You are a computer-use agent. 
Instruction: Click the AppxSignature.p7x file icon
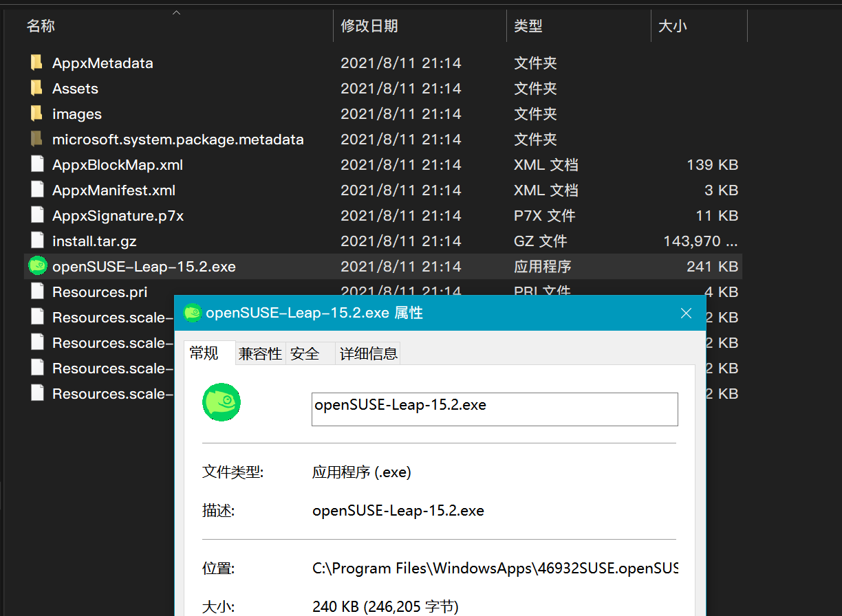[x=37, y=216]
